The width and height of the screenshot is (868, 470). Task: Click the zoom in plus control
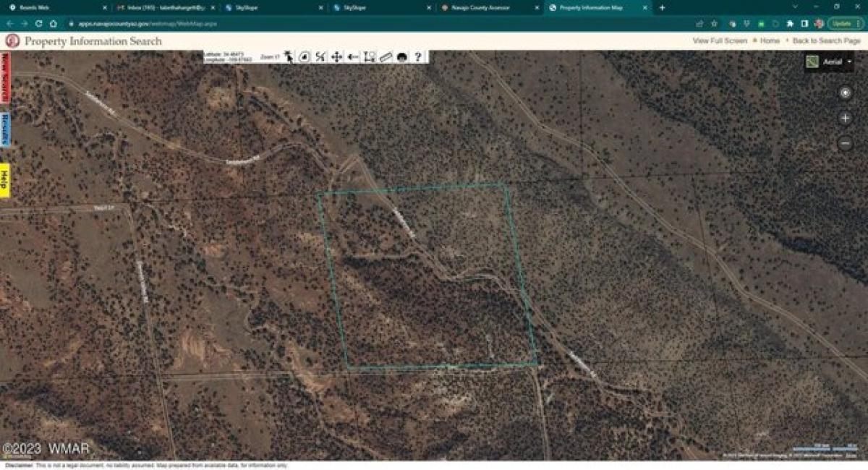(845, 117)
